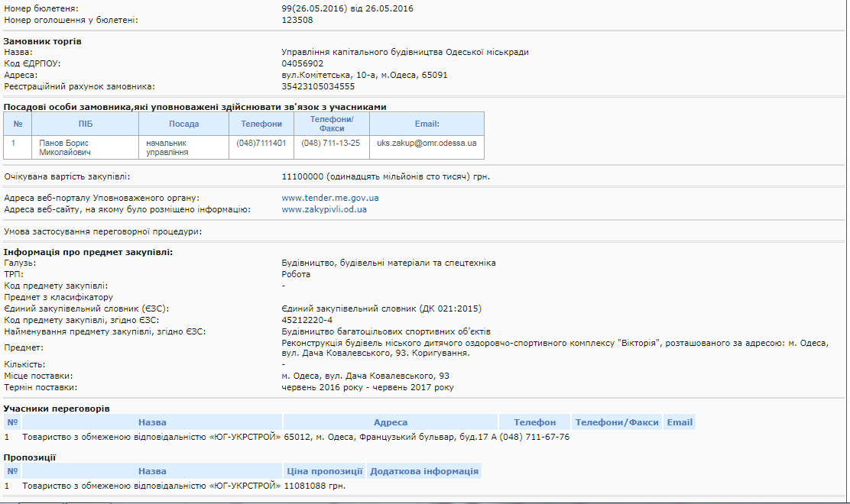This screenshot has height=504, width=850.
Task: Open the www.zakypivli.od.ua website link
Action: (x=324, y=209)
